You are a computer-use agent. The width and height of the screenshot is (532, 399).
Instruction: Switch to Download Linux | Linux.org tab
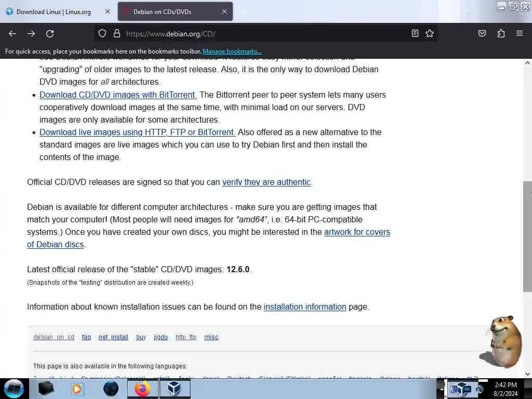pyautogui.click(x=58, y=11)
